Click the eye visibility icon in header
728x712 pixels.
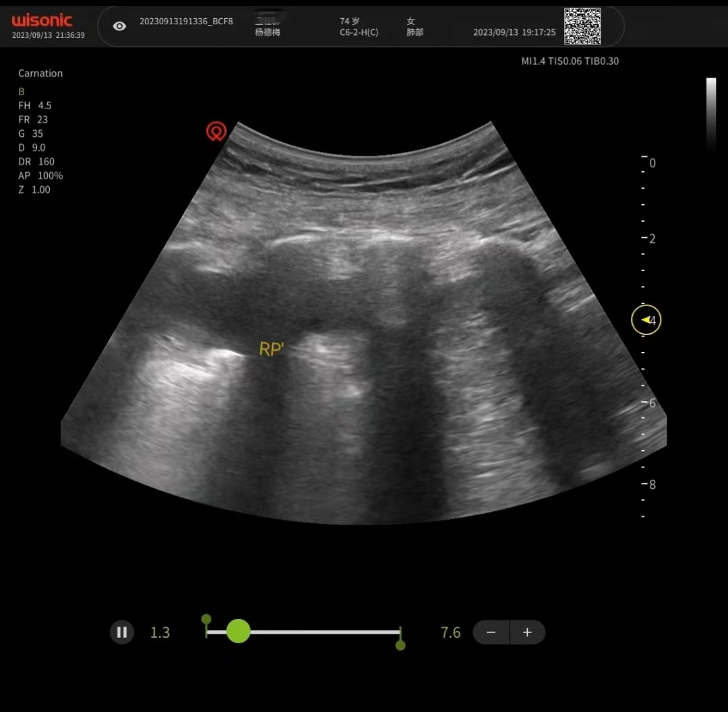[x=119, y=26]
